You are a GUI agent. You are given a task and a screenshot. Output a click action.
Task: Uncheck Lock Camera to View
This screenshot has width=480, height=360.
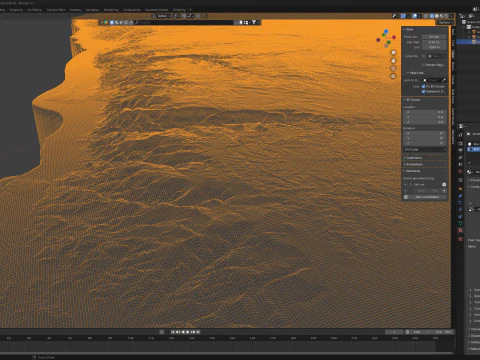coord(423,91)
